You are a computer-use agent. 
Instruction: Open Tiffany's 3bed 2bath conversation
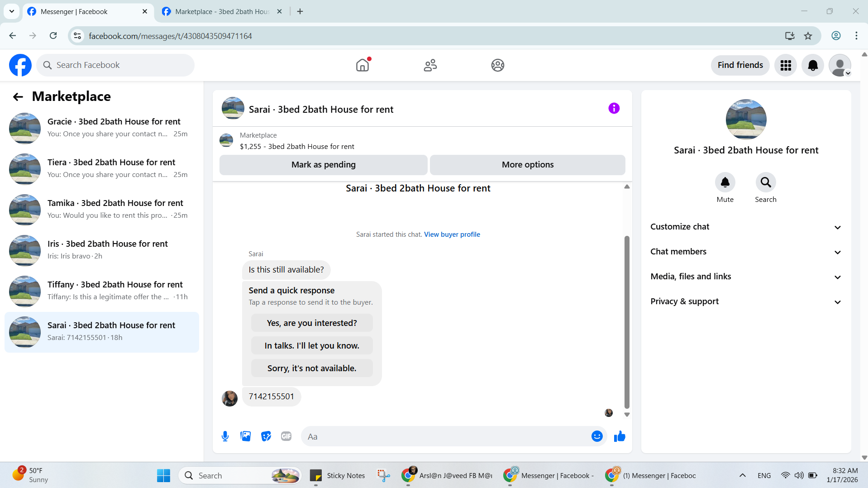tap(102, 291)
